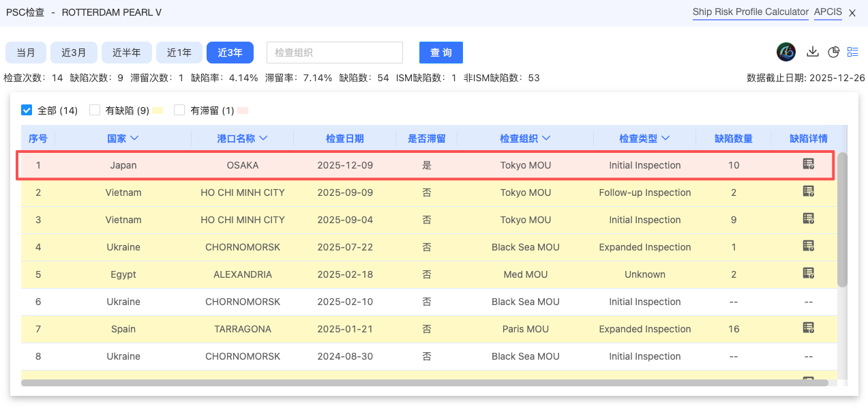Click the vertical scrollbar of the table
868x417 pixels.
[x=842, y=218]
